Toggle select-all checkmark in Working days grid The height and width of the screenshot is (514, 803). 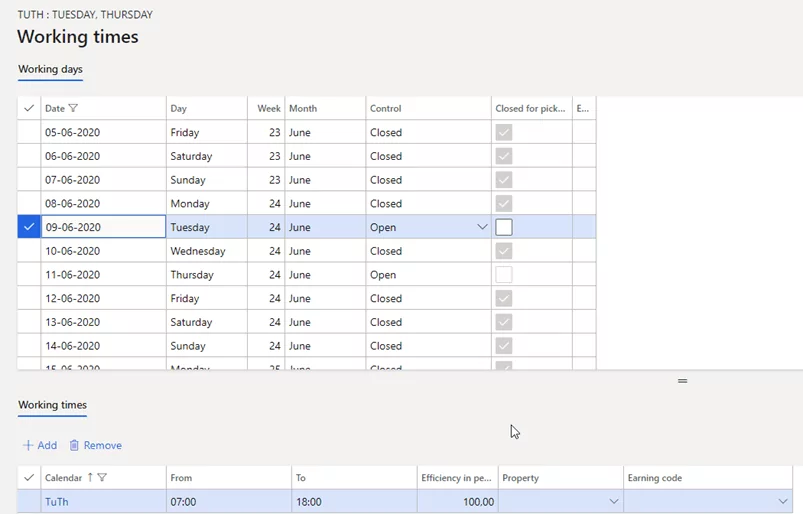click(29, 108)
